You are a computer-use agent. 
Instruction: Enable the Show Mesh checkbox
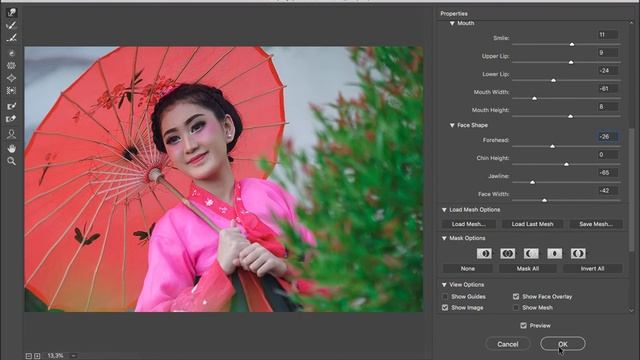(516, 308)
